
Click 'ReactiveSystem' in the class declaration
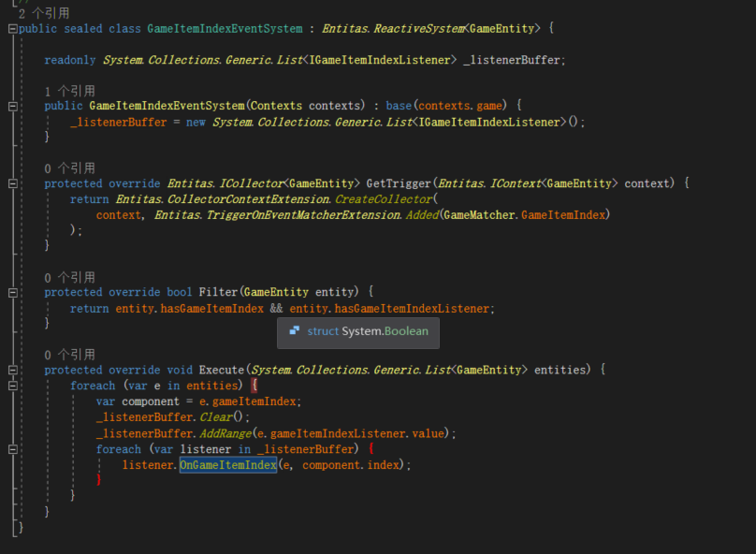pyautogui.click(x=419, y=29)
